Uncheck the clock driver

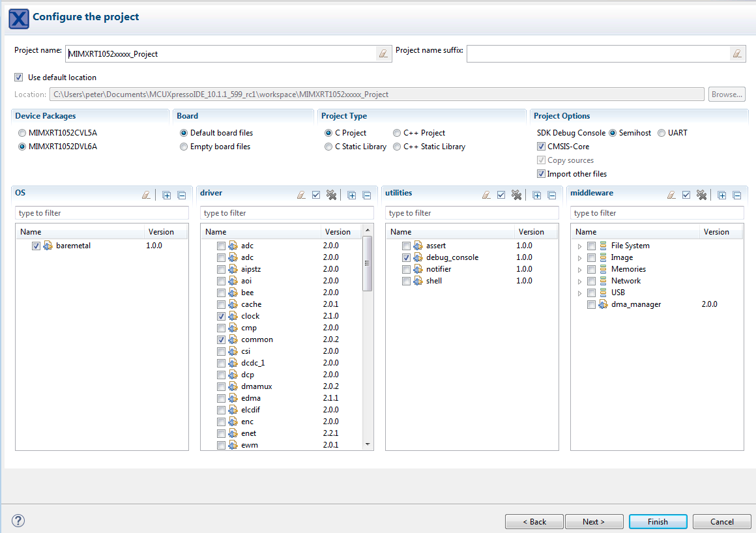(222, 316)
